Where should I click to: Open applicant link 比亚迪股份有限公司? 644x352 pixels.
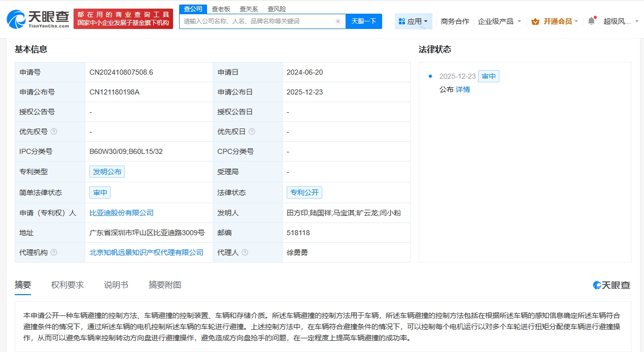click(121, 213)
